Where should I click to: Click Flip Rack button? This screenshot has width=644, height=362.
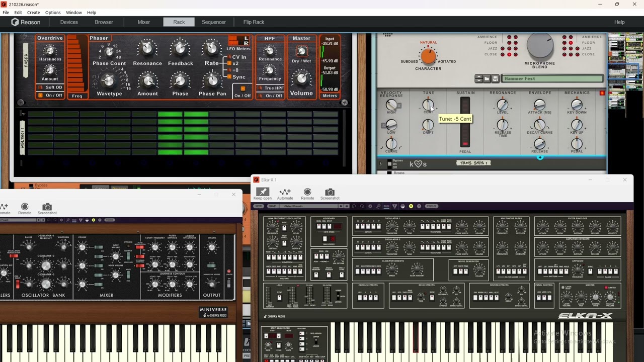(x=254, y=22)
